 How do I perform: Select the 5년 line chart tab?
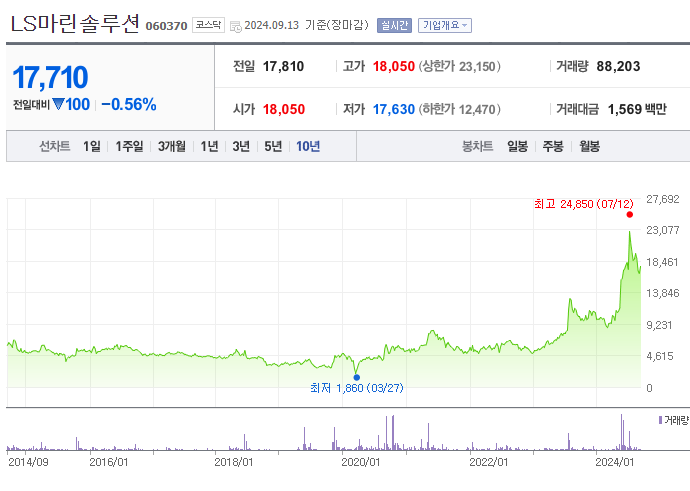(273, 146)
